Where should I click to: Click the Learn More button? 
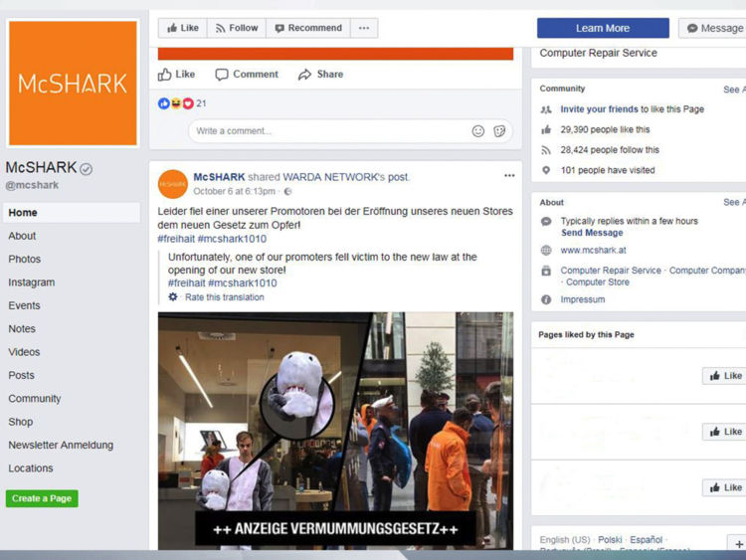(603, 28)
